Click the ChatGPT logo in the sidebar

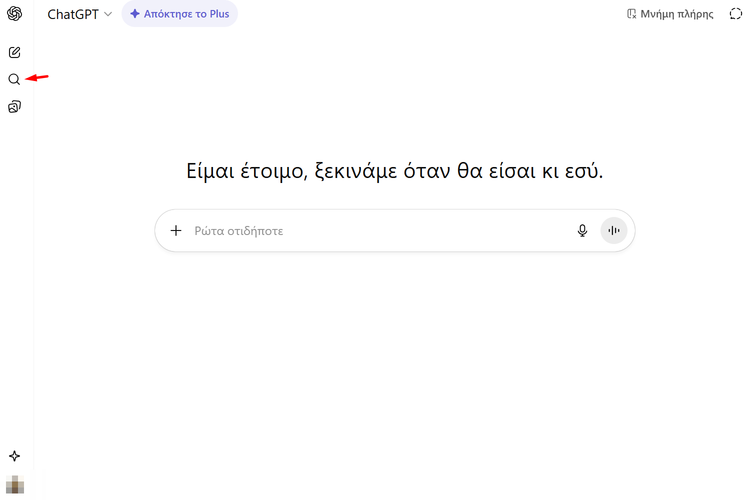(x=14, y=14)
